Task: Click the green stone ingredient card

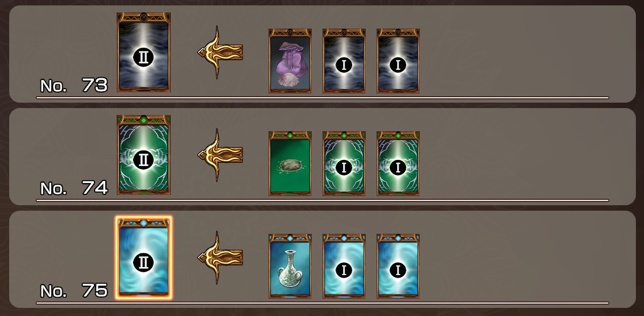Action: tap(290, 163)
